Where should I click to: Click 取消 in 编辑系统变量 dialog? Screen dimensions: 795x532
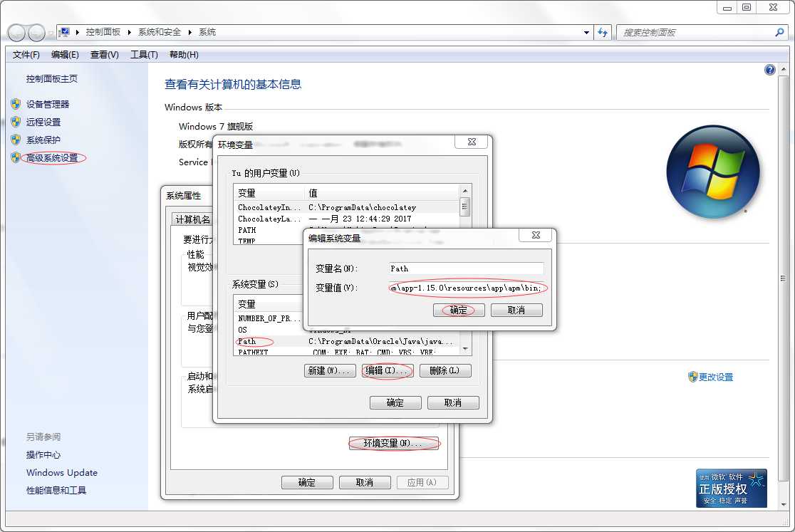click(x=516, y=310)
